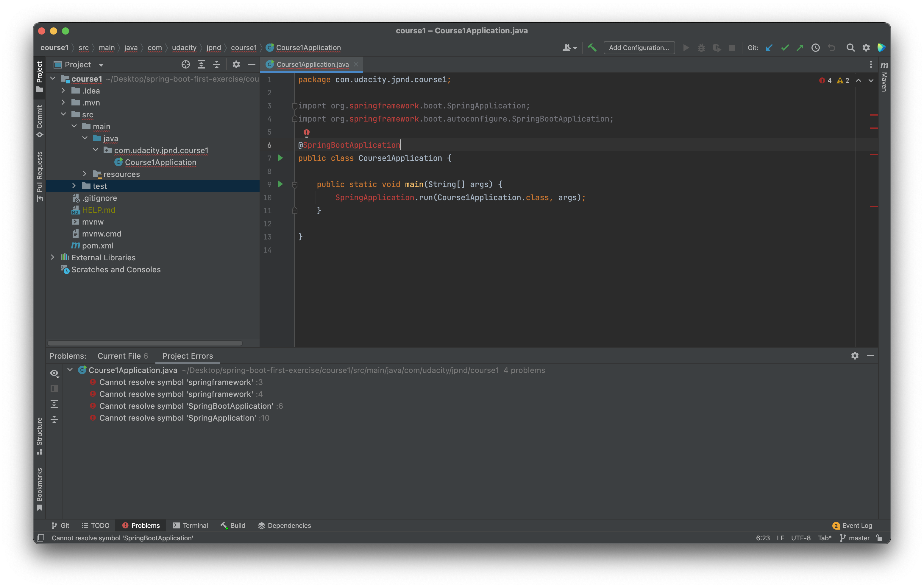Click Expand All in Project panel
The image size is (924, 588).
point(201,65)
